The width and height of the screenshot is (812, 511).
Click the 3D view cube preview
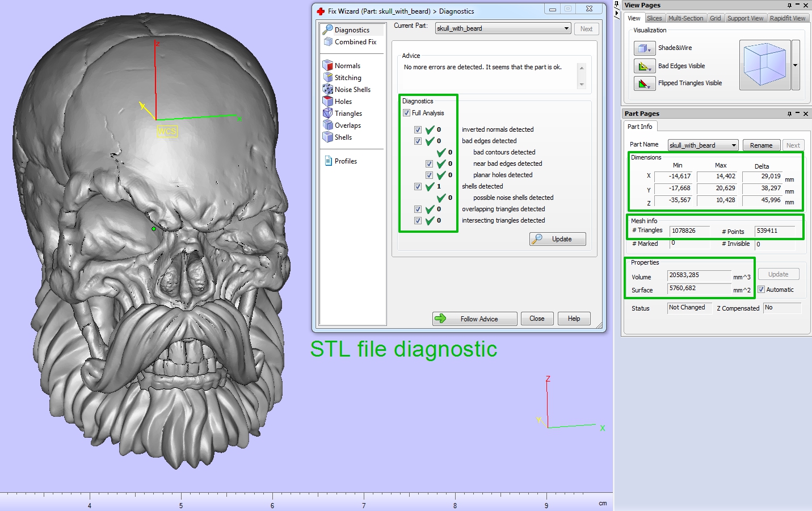[764, 65]
